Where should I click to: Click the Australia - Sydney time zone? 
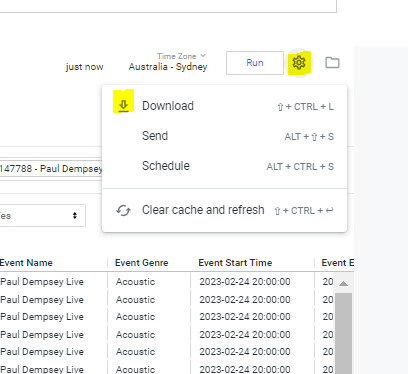pyautogui.click(x=168, y=67)
